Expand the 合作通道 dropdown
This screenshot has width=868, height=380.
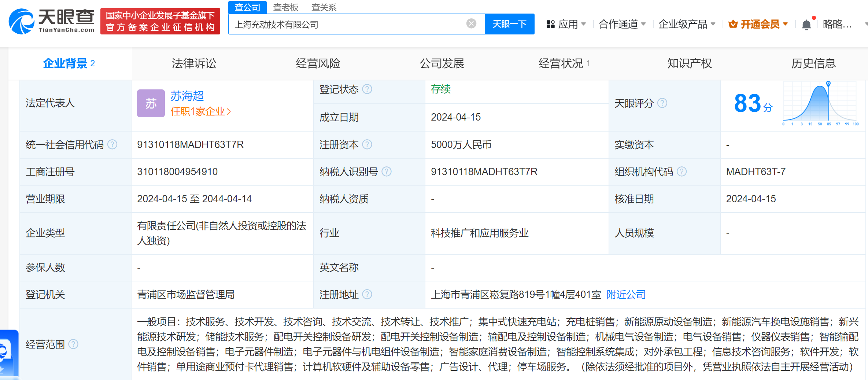pyautogui.click(x=622, y=25)
